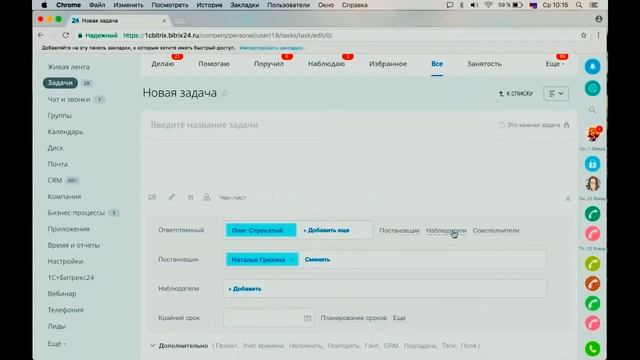
Task: Bookmark the page with the star icon
Action: click(584, 36)
